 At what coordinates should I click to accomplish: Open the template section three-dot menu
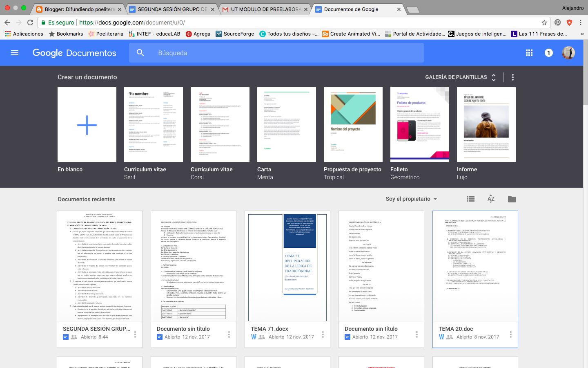(x=513, y=77)
